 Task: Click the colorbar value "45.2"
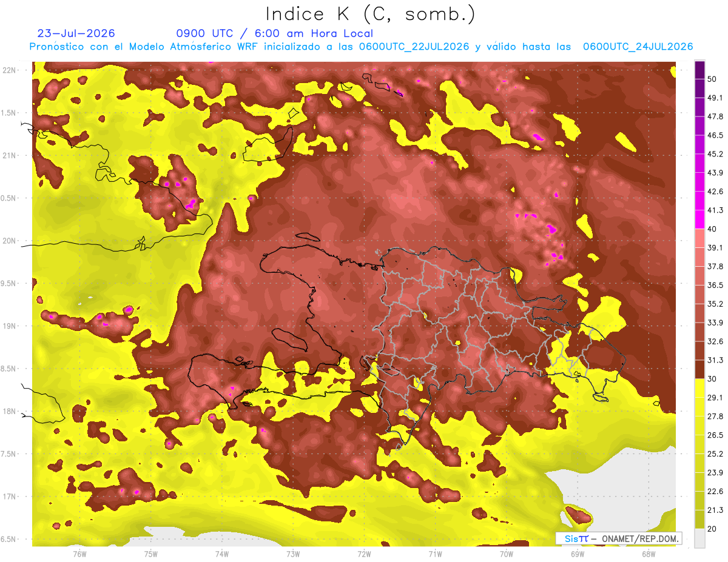(716, 154)
